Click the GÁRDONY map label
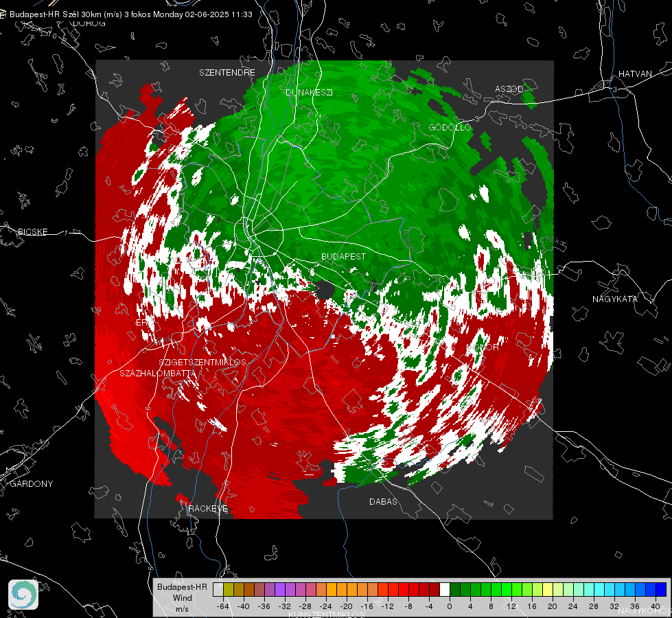Image resolution: width=672 pixels, height=618 pixels. (x=32, y=484)
